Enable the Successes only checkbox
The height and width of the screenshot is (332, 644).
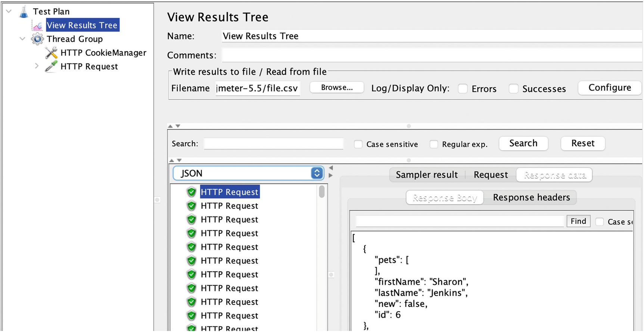pyautogui.click(x=514, y=89)
